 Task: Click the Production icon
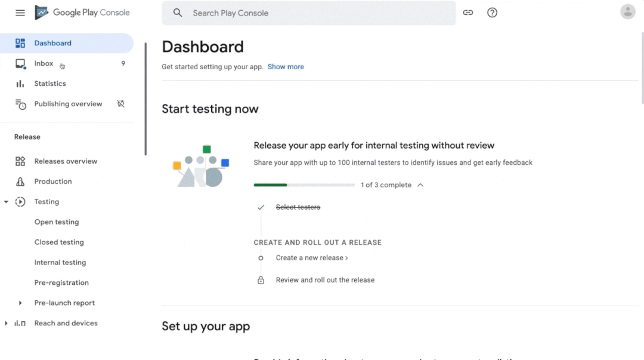click(x=20, y=181)
